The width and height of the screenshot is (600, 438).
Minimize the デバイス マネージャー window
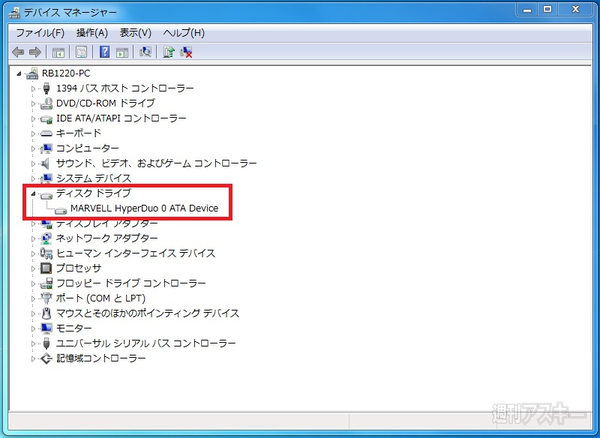coord(528,10)
